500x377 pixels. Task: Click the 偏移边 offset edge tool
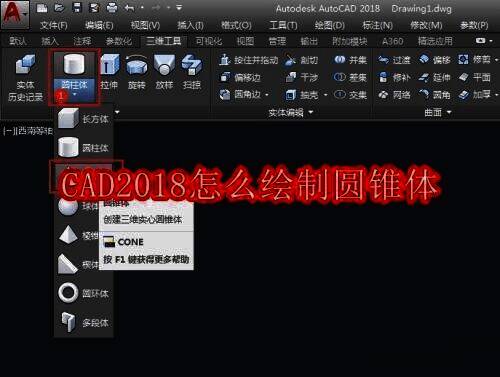pos(240,78)
